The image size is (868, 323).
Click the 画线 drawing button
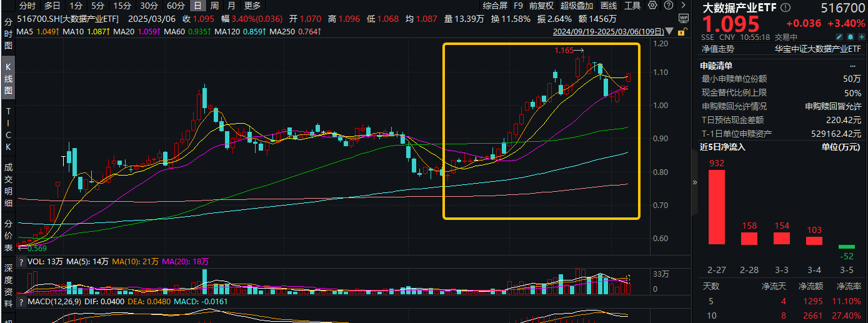click(x=609, y=6)
